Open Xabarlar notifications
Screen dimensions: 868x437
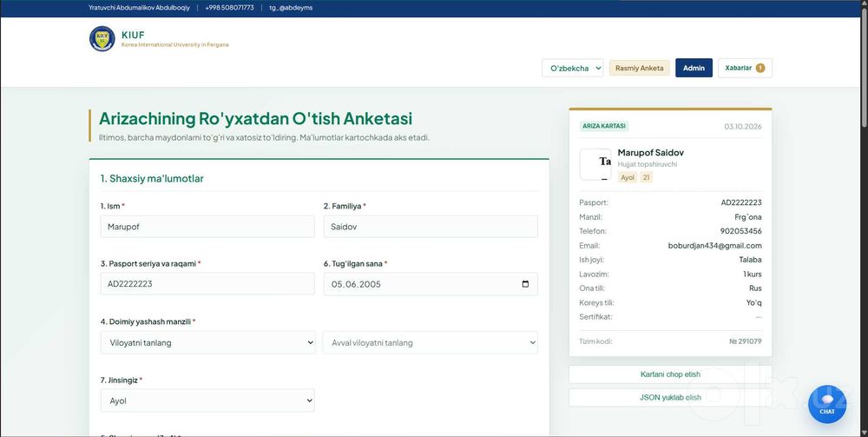pos(745,68)
